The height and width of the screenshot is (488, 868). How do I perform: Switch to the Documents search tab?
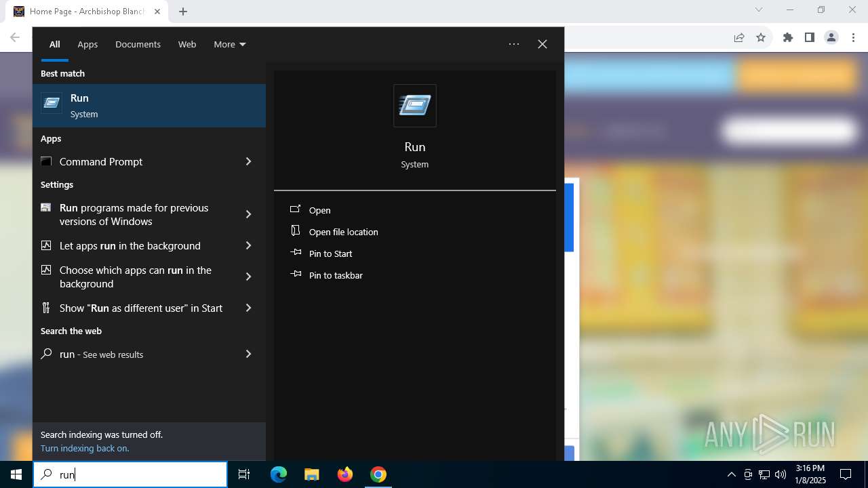tap(138, 44)
